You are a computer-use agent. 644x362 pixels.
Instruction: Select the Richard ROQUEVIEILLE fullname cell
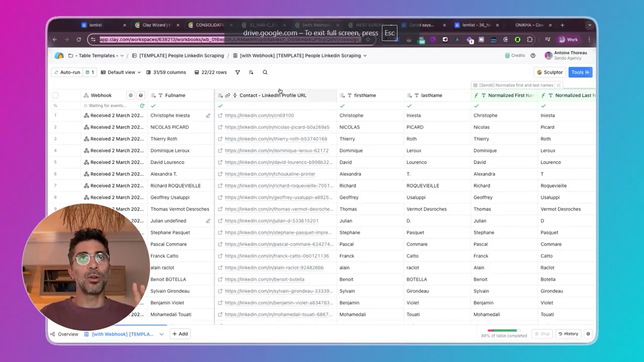pos(181,186)
